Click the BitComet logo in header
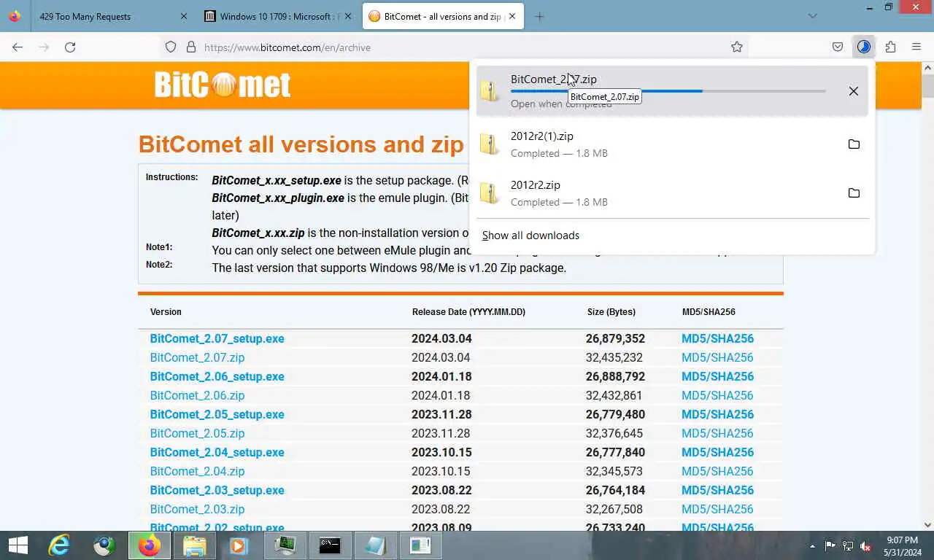The image size is (934, 560). 223,85
